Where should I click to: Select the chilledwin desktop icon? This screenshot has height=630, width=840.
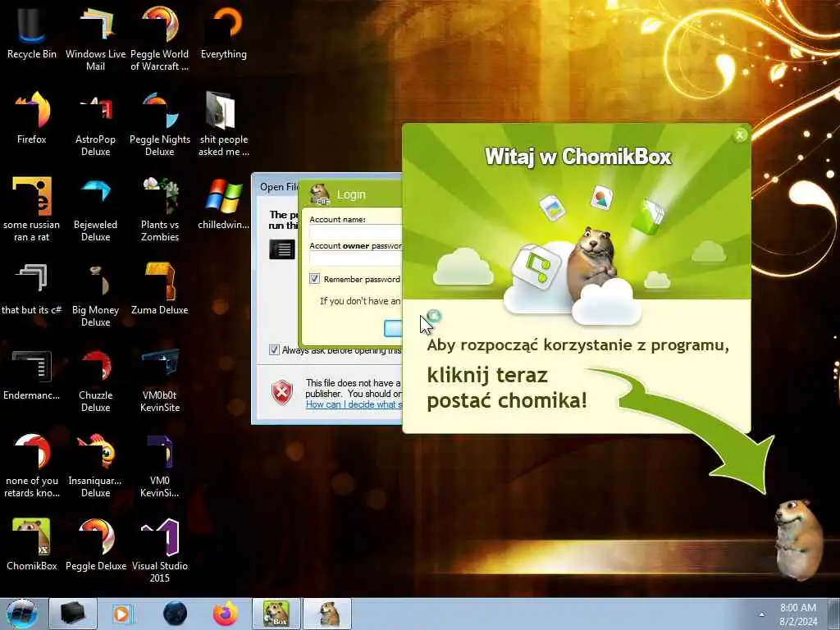(x=224, y=204)
